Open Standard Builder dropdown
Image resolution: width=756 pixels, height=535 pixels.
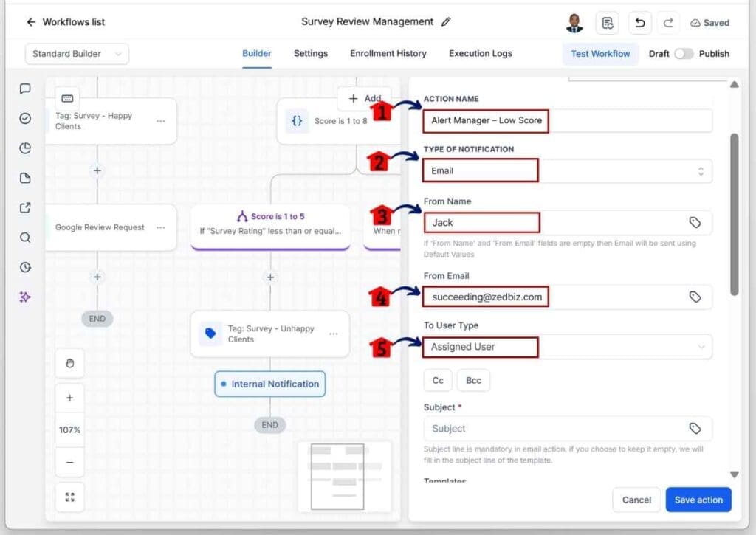77,53
